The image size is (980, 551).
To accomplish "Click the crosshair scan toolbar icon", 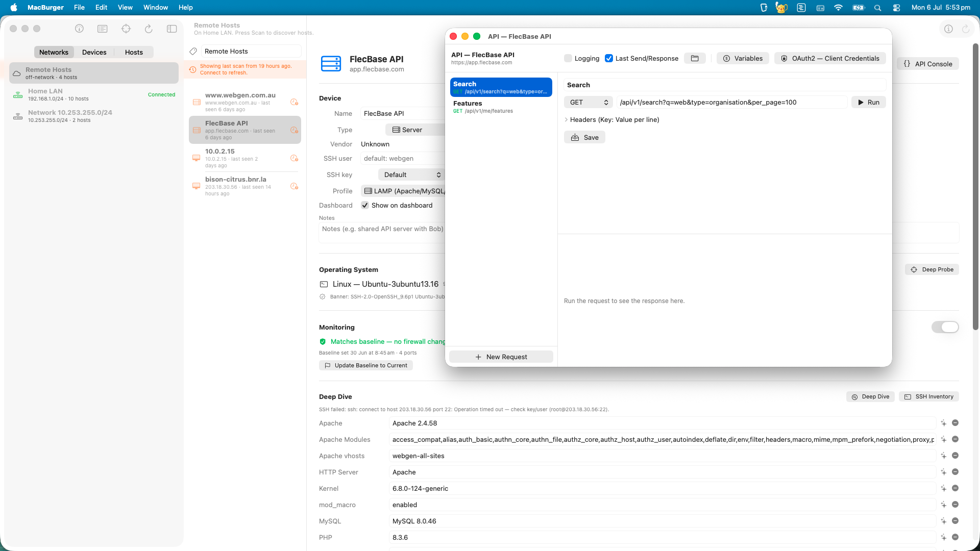I will coord(126,29).
